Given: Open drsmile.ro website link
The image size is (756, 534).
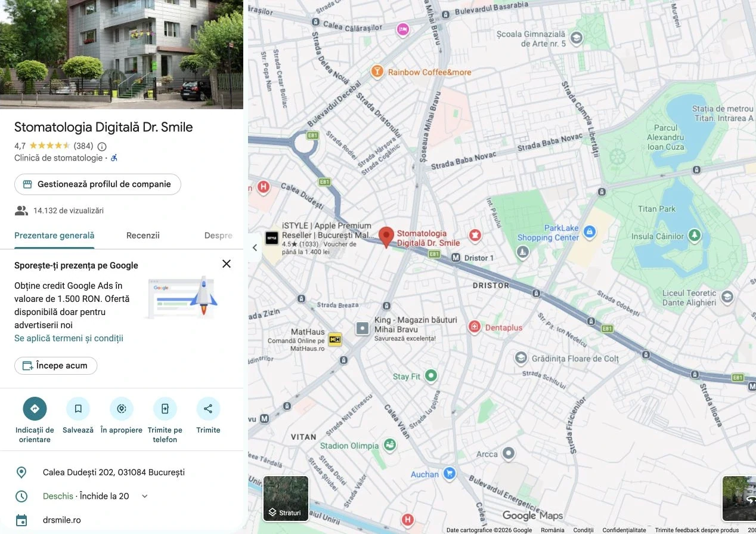Looking at the screenshot, I should pyautogui.click(x=61, y=520).
